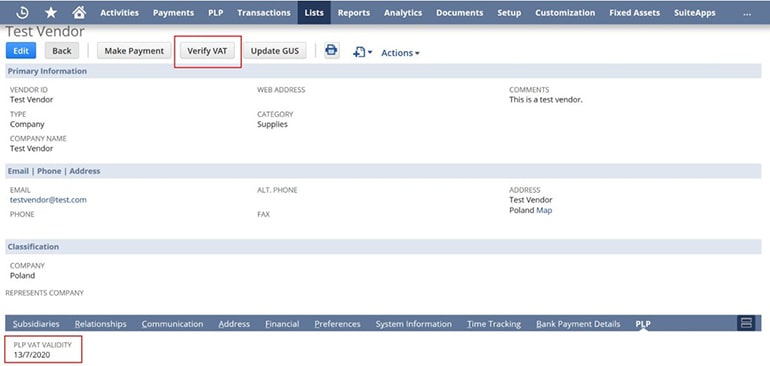
Task: Switch to the Bank Payment Details subtab
Action: (x=578, y=324)
